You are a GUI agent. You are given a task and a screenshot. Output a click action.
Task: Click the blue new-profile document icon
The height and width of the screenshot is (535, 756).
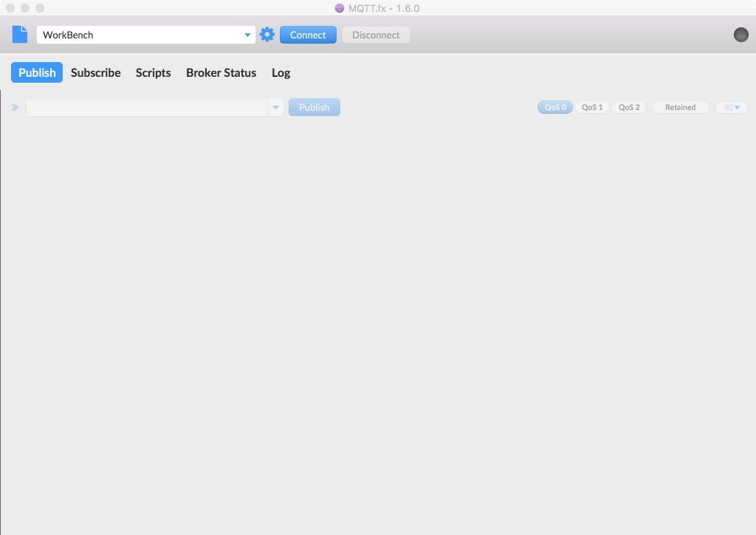click(20, 34)
